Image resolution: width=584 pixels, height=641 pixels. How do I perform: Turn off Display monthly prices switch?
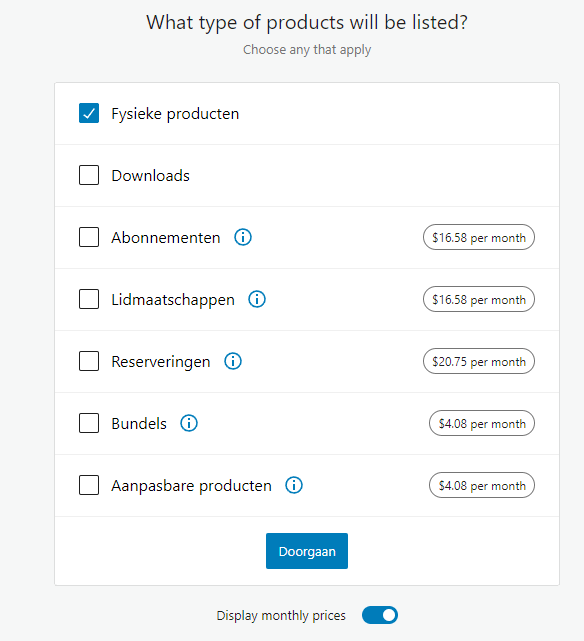[x=380, y=615]
